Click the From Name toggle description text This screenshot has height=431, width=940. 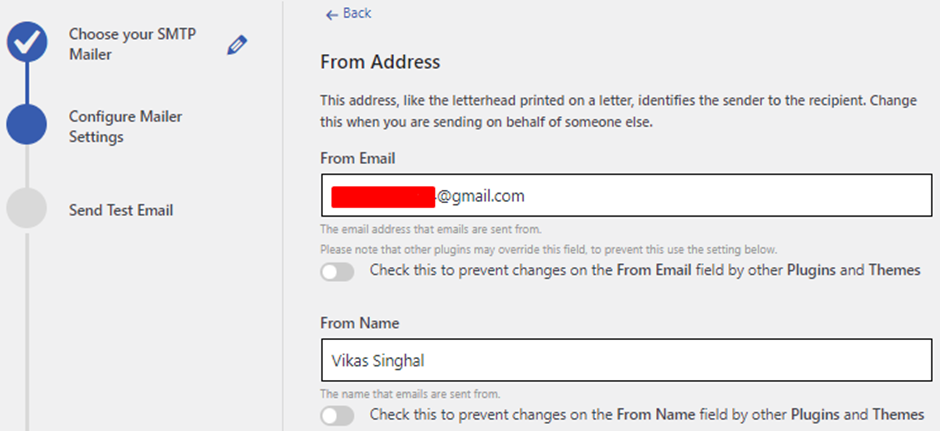coord(647,414)
